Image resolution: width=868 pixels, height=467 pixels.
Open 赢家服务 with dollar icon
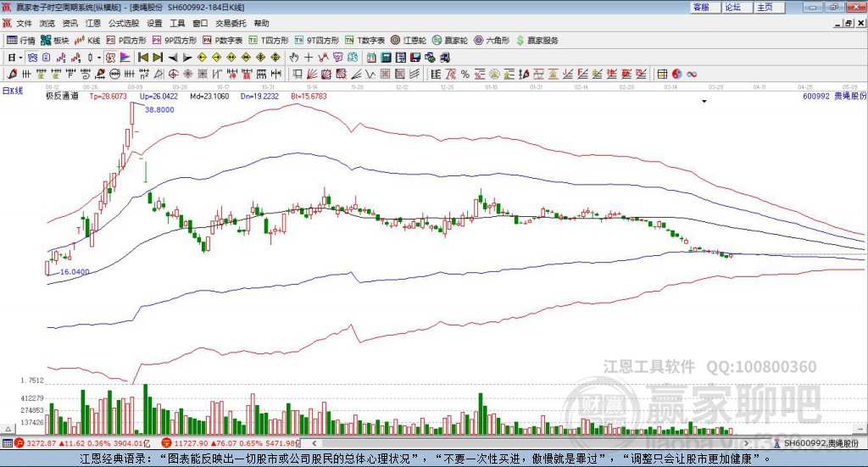pyautogui.click(x=537, y=41)
